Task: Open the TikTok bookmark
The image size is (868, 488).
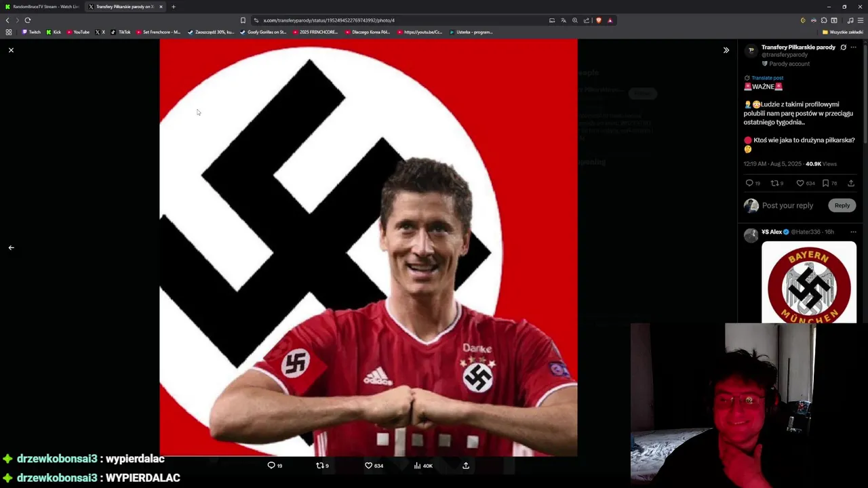Action: [121, 32]
